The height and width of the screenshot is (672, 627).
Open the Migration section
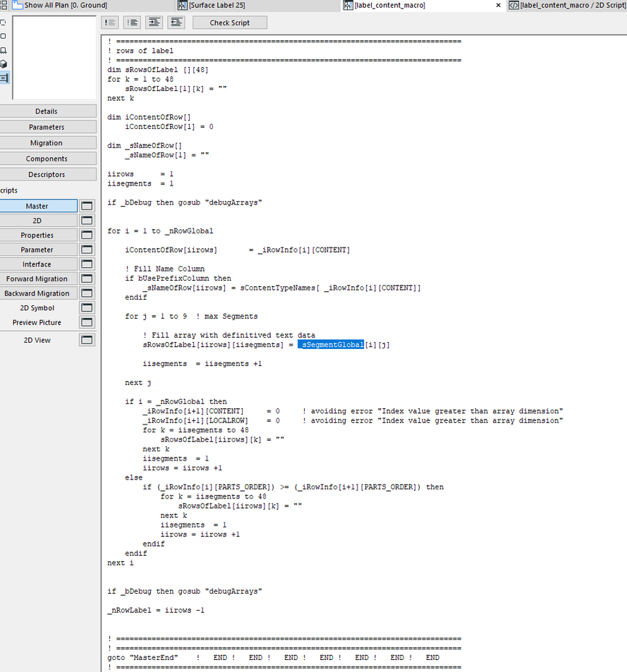coord(47,143)
